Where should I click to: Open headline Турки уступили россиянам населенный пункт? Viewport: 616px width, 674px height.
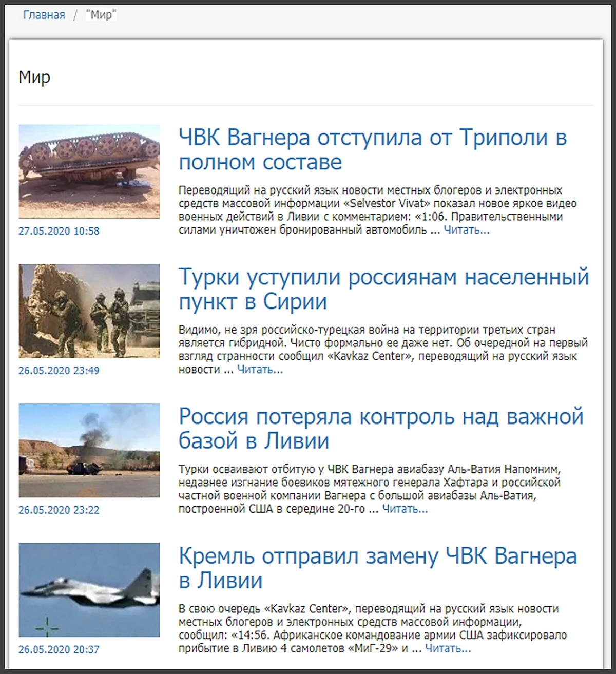click(383, 289)
